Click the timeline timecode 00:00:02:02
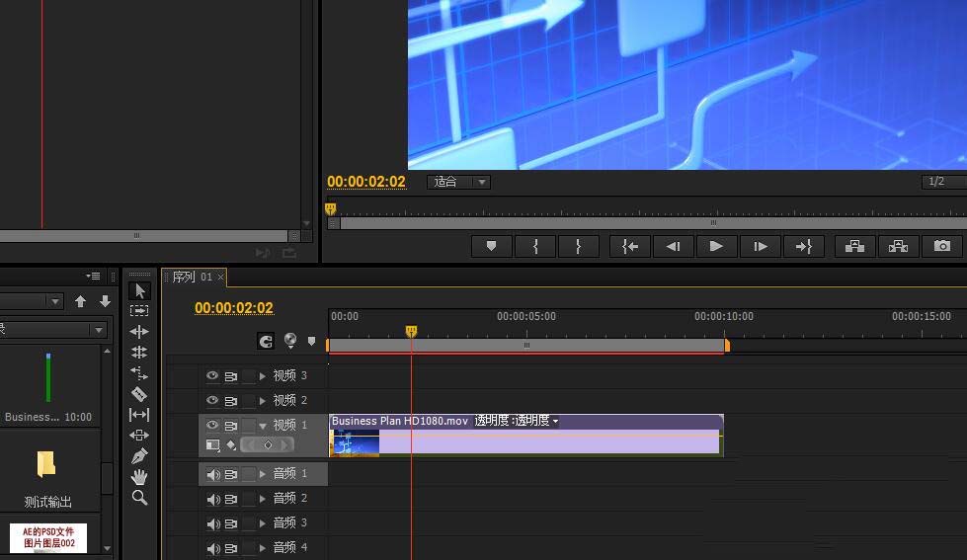The height and width of the screenshot is (560, 967). pos(234,308)
